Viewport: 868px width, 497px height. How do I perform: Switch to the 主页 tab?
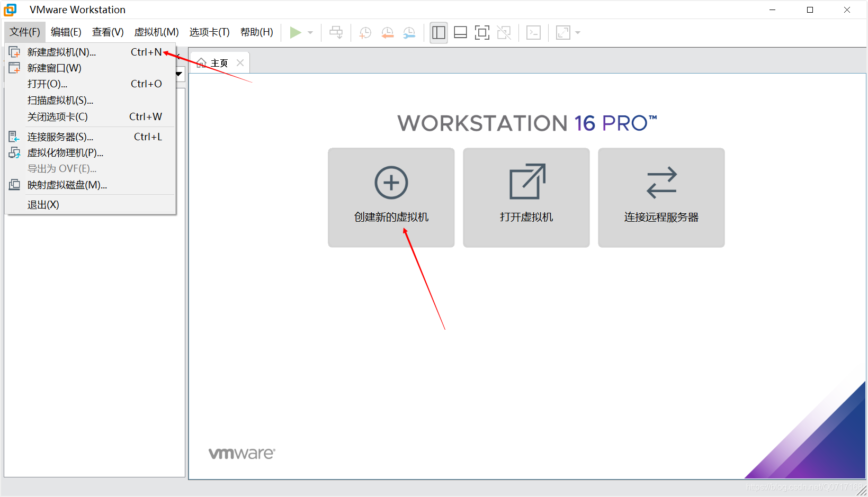tap(219, 63)
